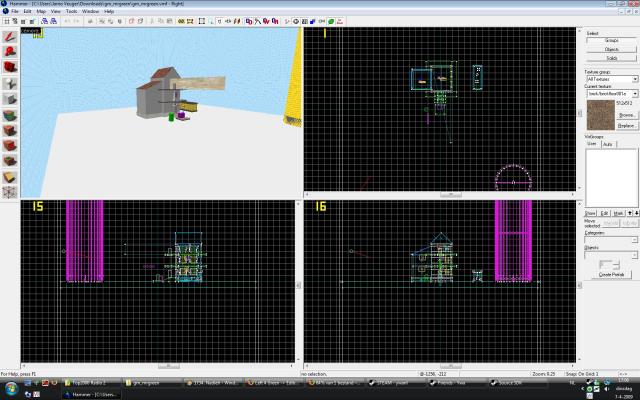Image resolution: width=640 pixels, height=400 pixels.
Task: Activate the Vertex manipulation tool
Action: [10, 192]
